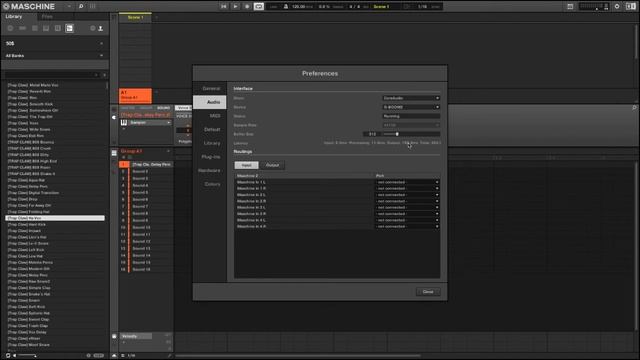640x360 pixels.
Task: Expand the All Banks dropdown
Action: tap(55, 56)
